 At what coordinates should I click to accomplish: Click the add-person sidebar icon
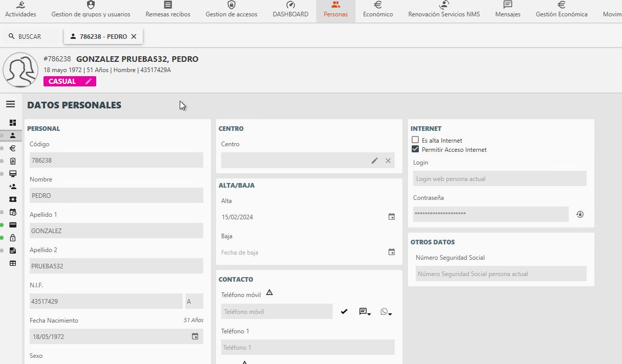13,187
